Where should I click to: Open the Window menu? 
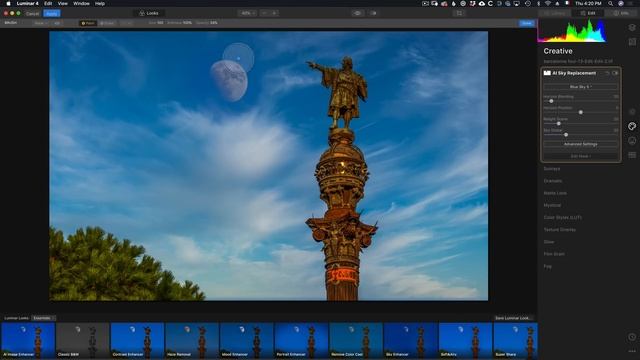coord(81,3)
